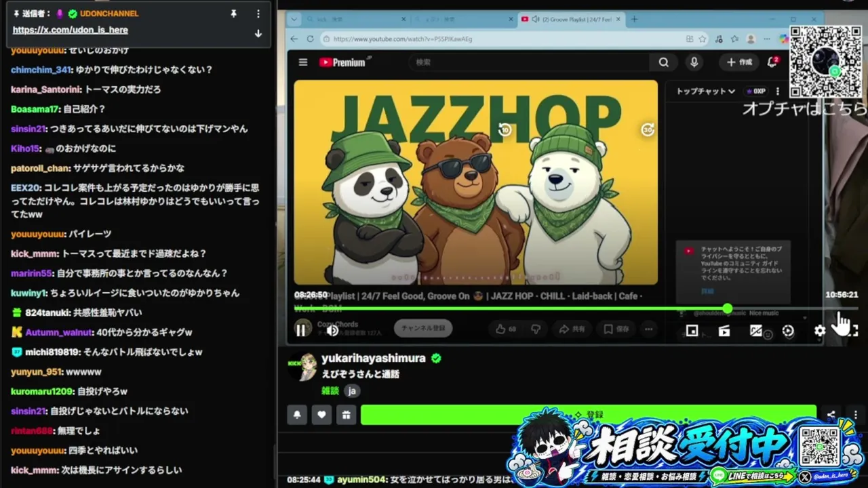This screenshot has width=868, height=488.
Task: Open stream options three-dot menu
Action: tap(856, 415)
